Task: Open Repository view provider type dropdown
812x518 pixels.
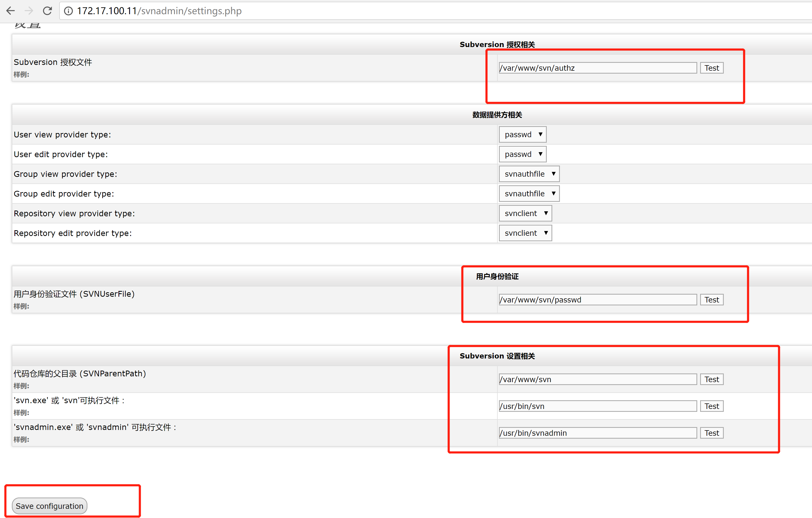Action: (525, 213)
